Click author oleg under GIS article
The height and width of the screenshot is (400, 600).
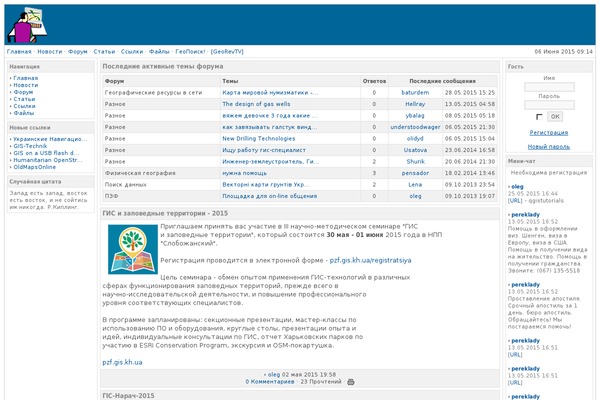tap(274, 375)
